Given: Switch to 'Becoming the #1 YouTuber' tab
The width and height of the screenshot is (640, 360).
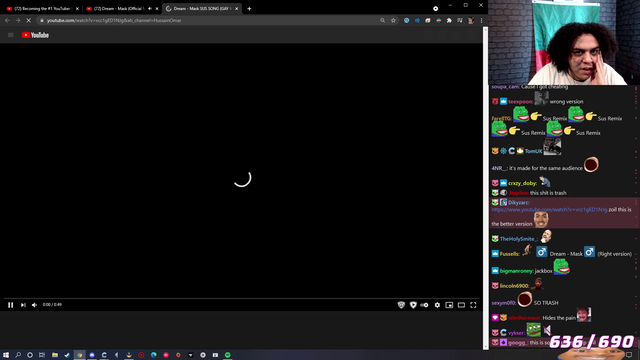Looking at the screenshot, I should (x=41, y=9).
